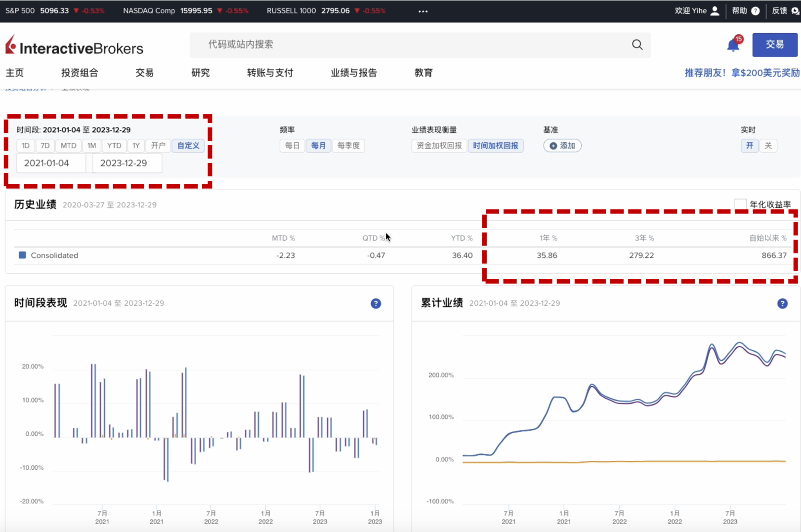Open the user account icon beside Yihe
The image size is (801, 532).
click(715, 11)
